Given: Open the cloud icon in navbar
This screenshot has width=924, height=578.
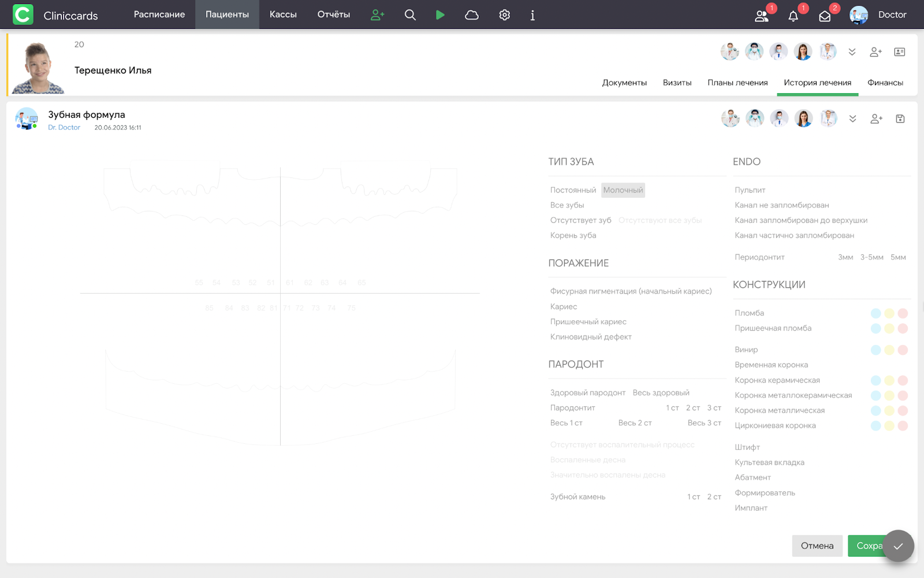Looking at the screenshot, I should tap(472, 15).
